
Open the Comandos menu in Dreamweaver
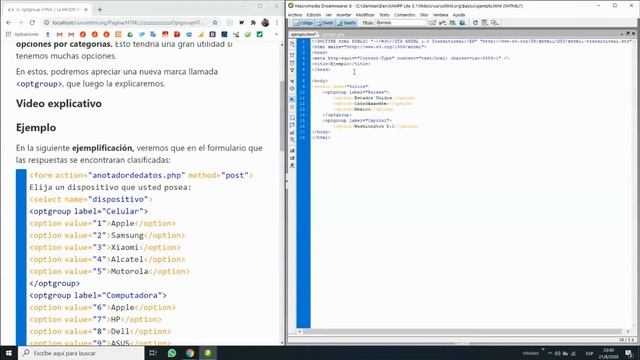[x=404, y=15]
